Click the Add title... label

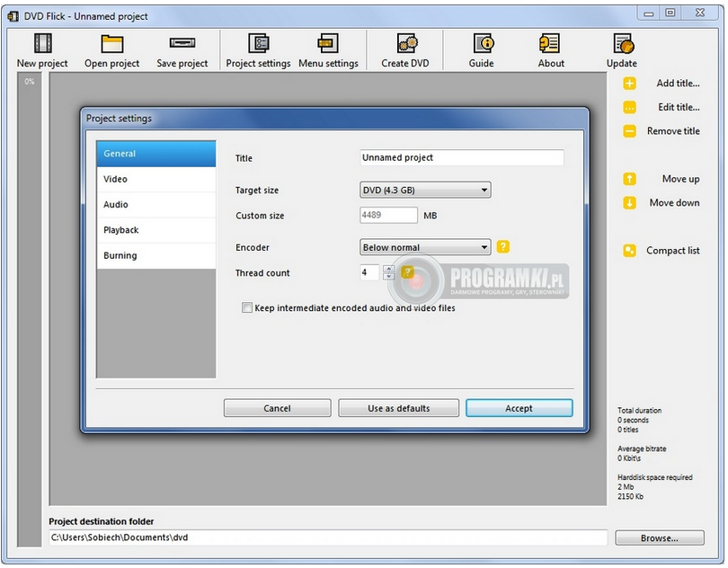point(678,84)
